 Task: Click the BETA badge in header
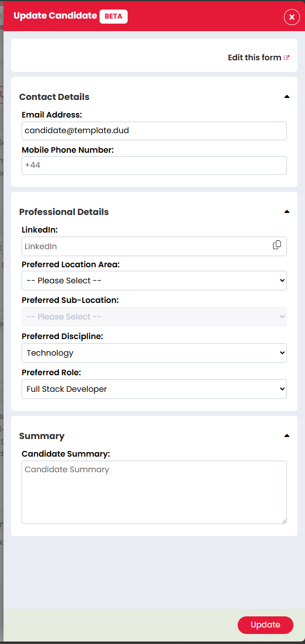114,16
